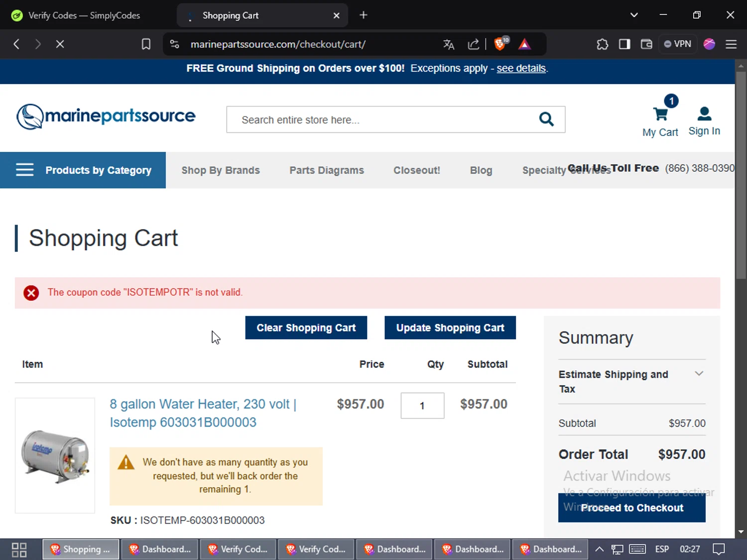The height and width of the screenshot is (560, 747).
Task: Open Blog menu item
Action: pyautogui.click(x=481, y=170)
